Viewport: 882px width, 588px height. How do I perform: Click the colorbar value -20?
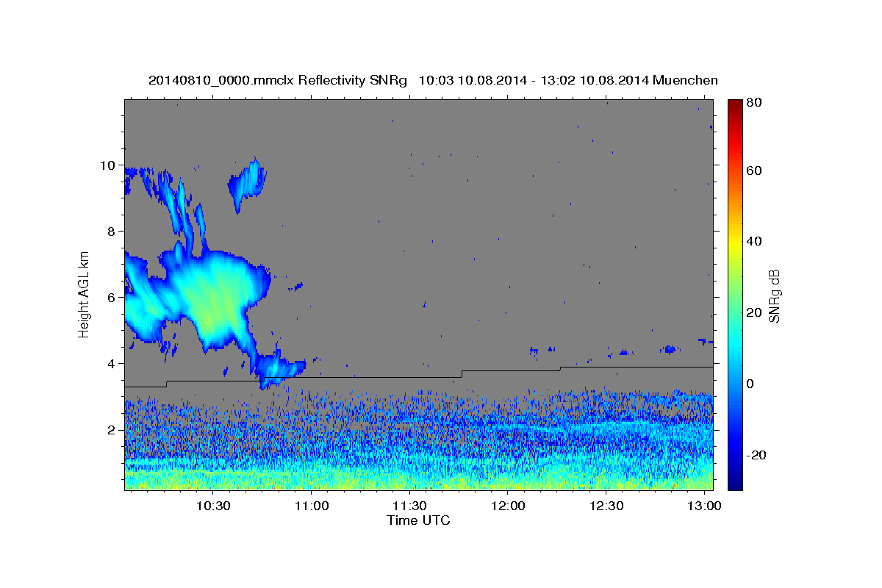pyautogui.click(x=756, y=456)
